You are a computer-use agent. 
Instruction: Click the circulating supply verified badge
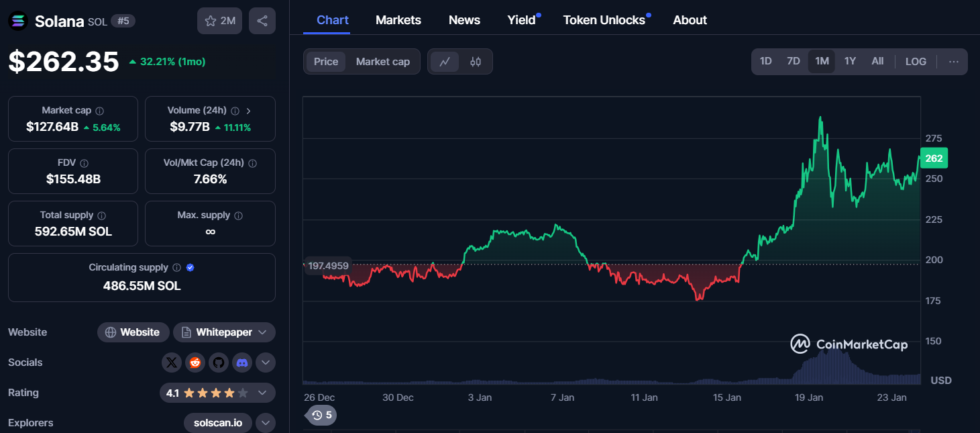coord(190,268)
